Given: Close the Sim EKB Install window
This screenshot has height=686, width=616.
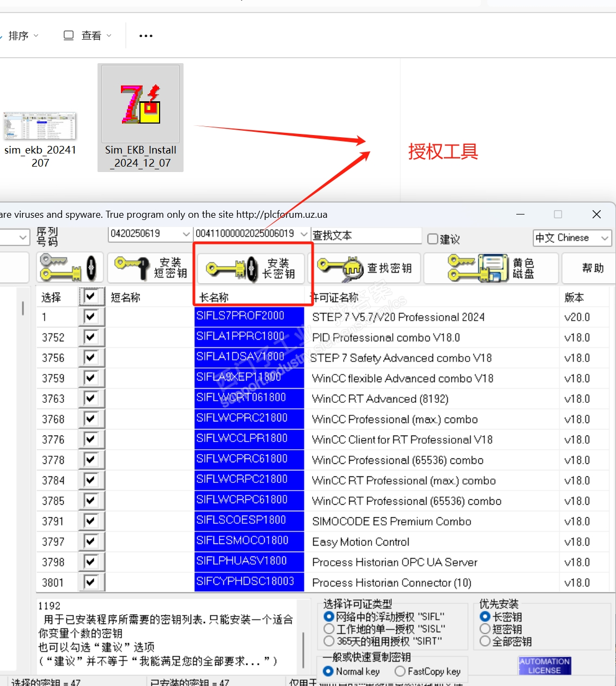Looking at the screenshot, I should coord(596,215).
